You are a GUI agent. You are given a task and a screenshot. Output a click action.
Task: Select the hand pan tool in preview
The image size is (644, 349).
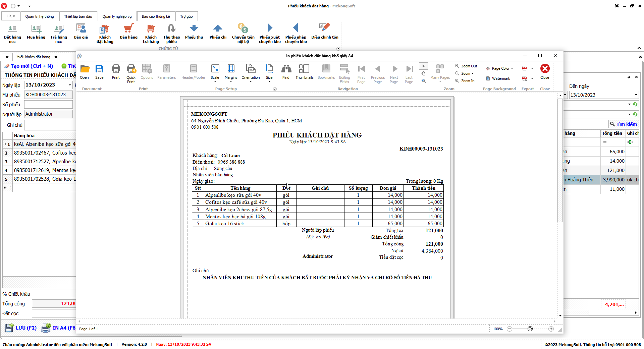424,73
